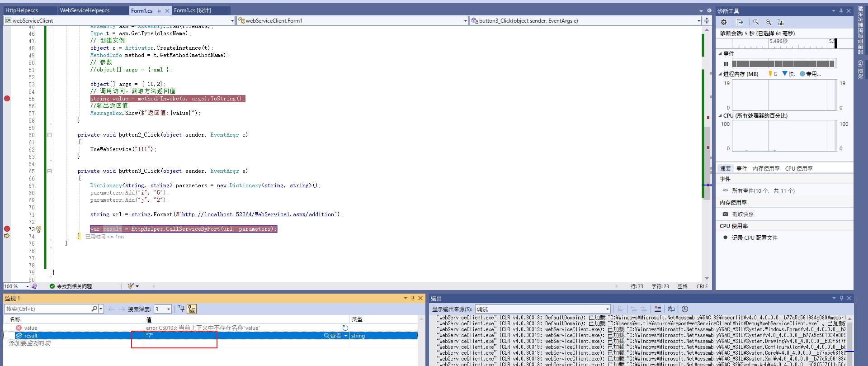Click the split editor window icon
The width and height of the screenshot is (868, 366).
[x=707, y=21]
